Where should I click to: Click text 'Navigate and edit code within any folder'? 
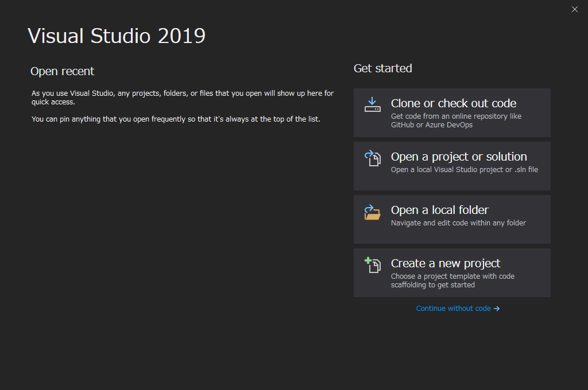(x=458, y=223)
